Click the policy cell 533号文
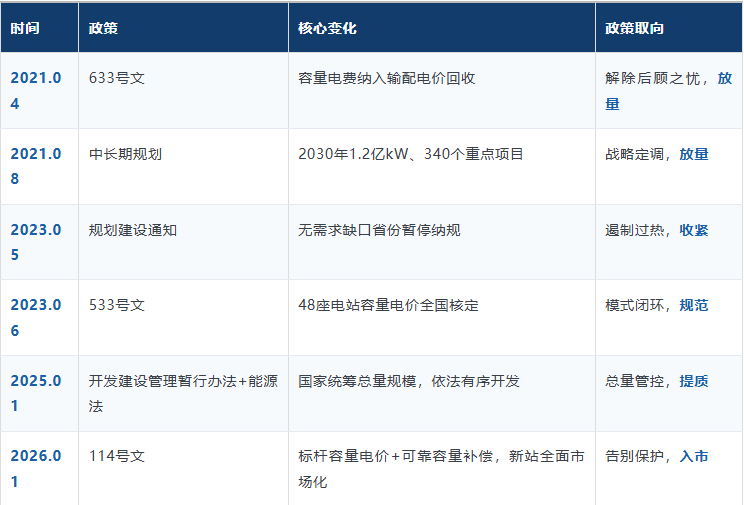This screenshot has width=744, height=505. (183, 318)
